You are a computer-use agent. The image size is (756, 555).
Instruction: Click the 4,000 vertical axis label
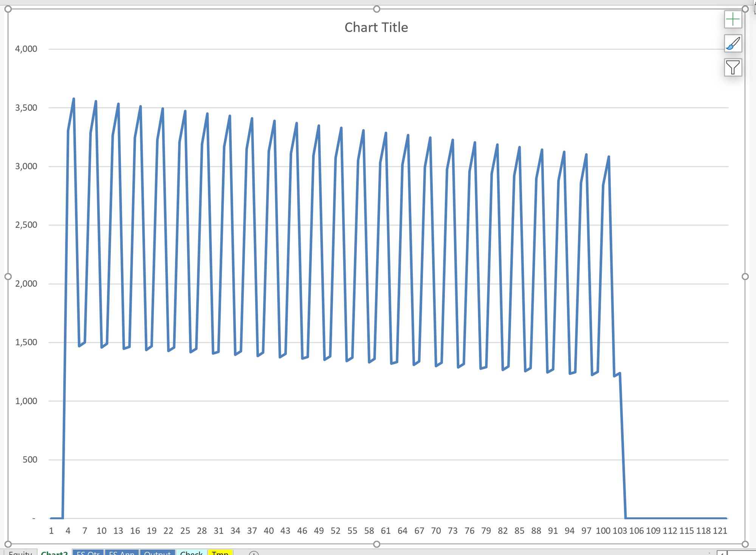(x=26, y=49)
